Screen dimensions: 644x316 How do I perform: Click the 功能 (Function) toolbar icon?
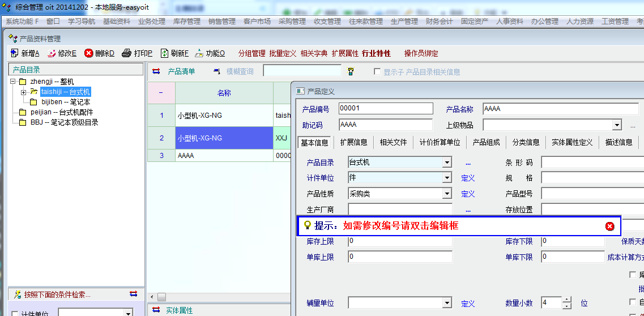coord(199,53)
